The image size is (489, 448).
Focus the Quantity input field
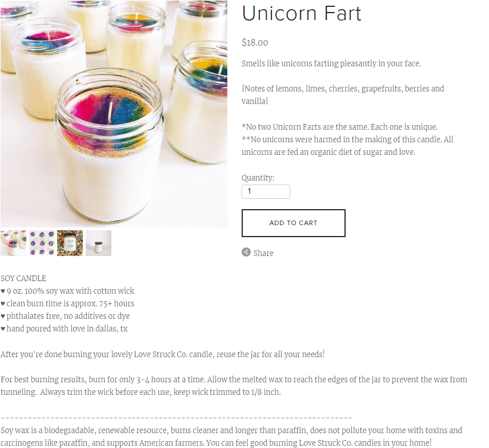pos(266,191)
